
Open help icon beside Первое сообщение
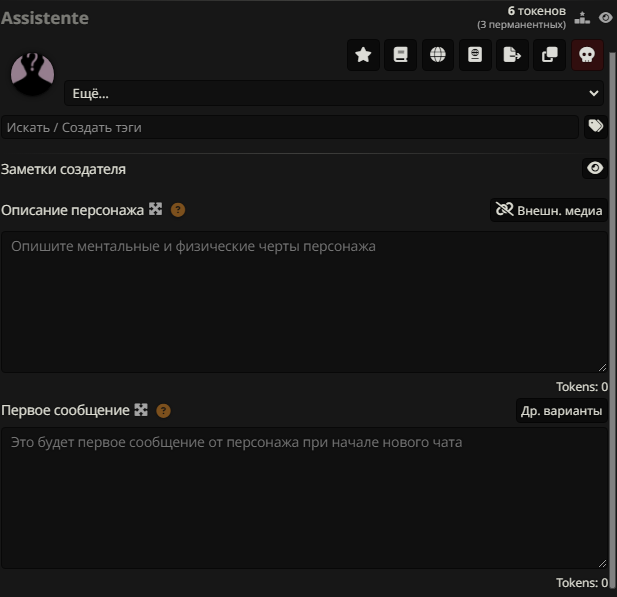coord(164,410)
